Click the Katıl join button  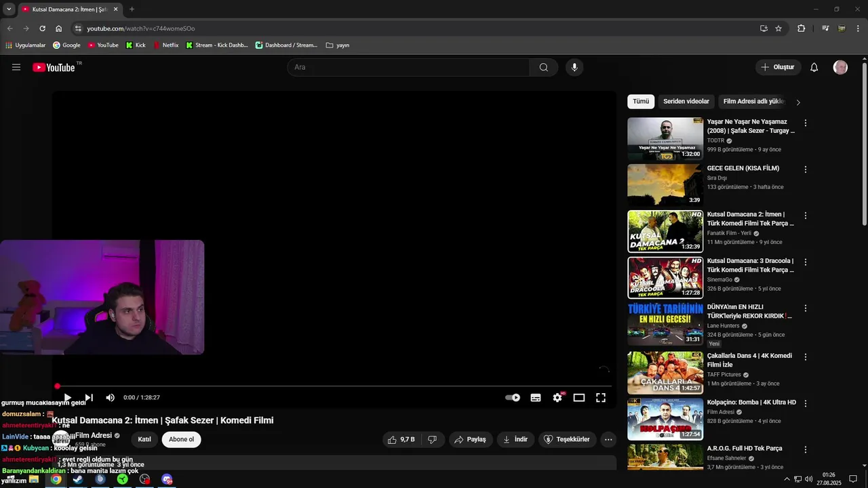144,439
